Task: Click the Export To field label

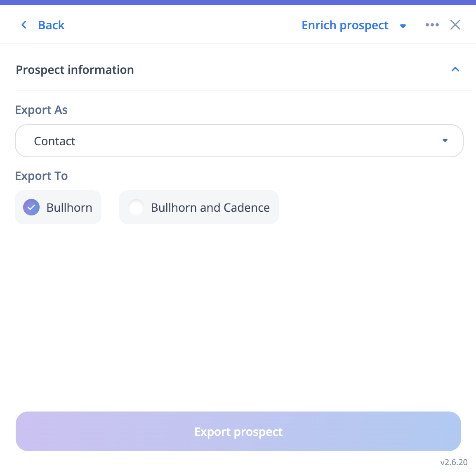Action: tap(41, 176)
